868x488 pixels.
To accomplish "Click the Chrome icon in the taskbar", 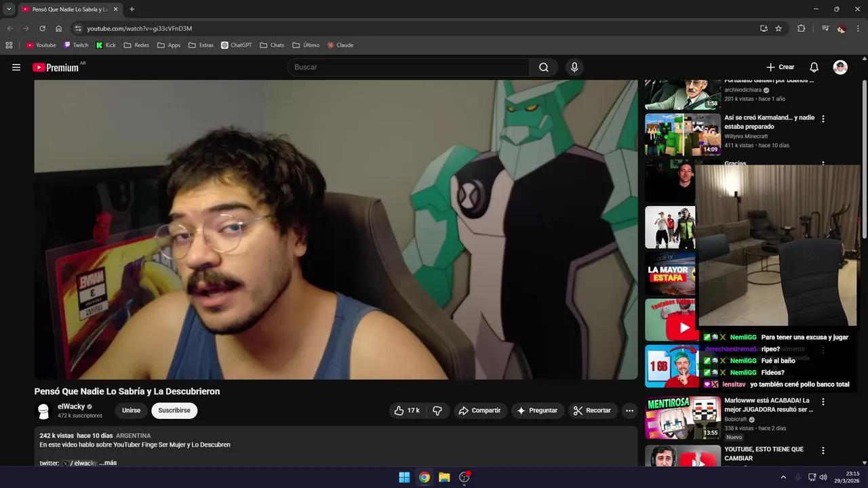I will click(424, 477).
